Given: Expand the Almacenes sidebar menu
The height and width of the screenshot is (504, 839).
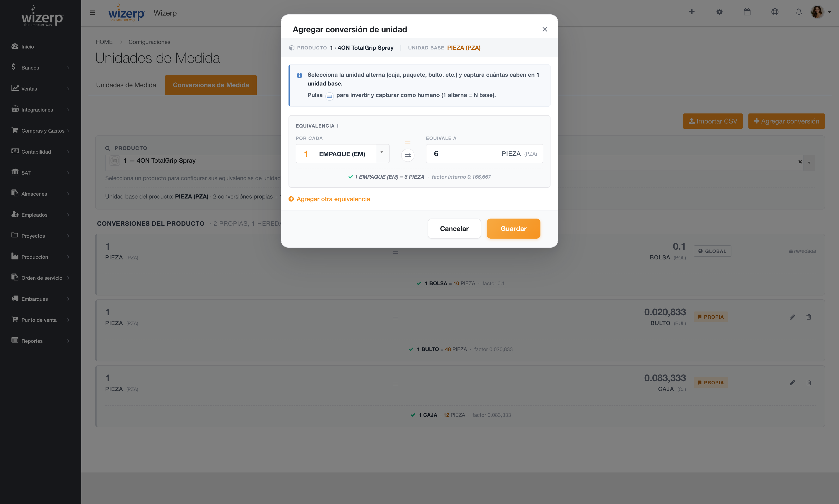Looking at the screenshot, I should tap(40, 194).
